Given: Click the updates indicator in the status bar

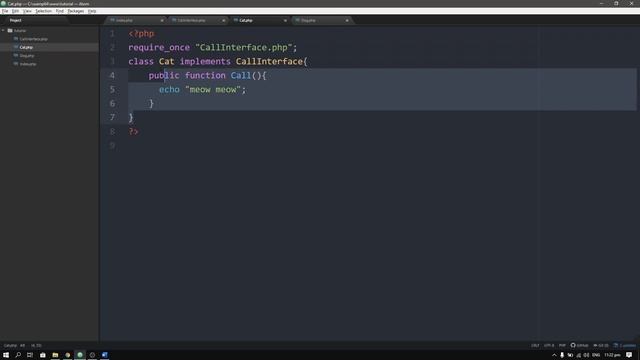Looking at the screenshot, I should click(624, 346).
